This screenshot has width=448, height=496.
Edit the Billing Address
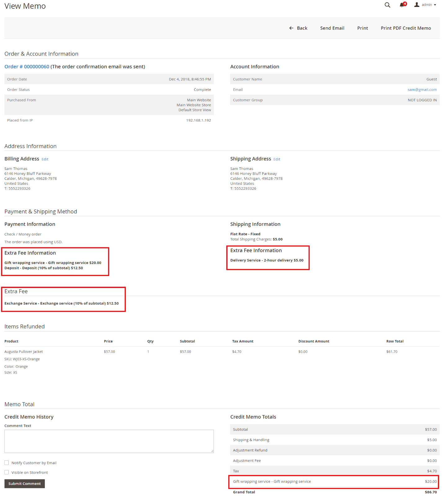45,159
